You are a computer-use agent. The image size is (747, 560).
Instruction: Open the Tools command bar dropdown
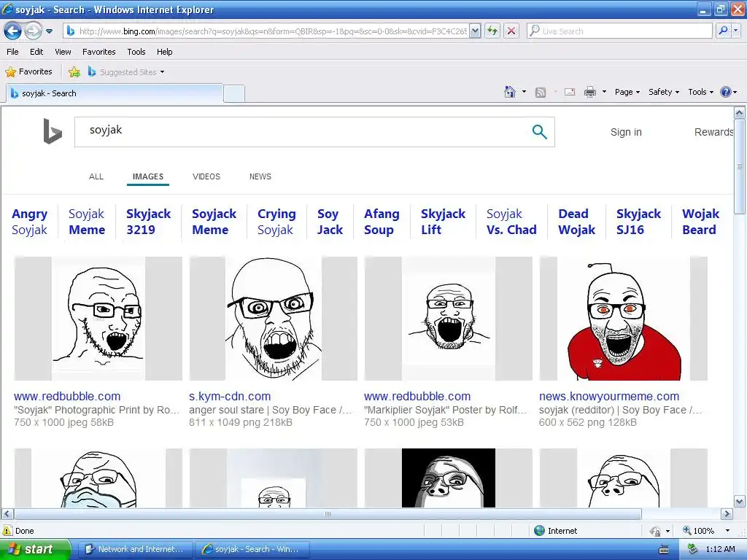700,92
